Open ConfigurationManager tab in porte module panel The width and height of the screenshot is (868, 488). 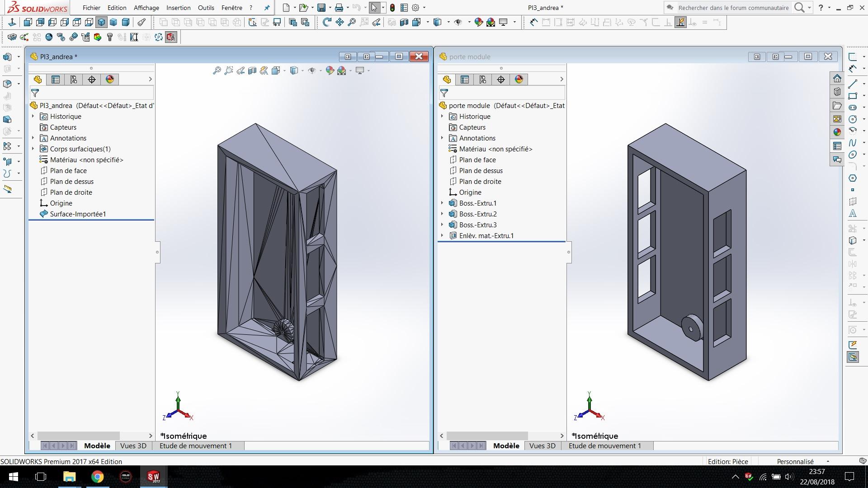pyautogui.click(x=483, y=80)
